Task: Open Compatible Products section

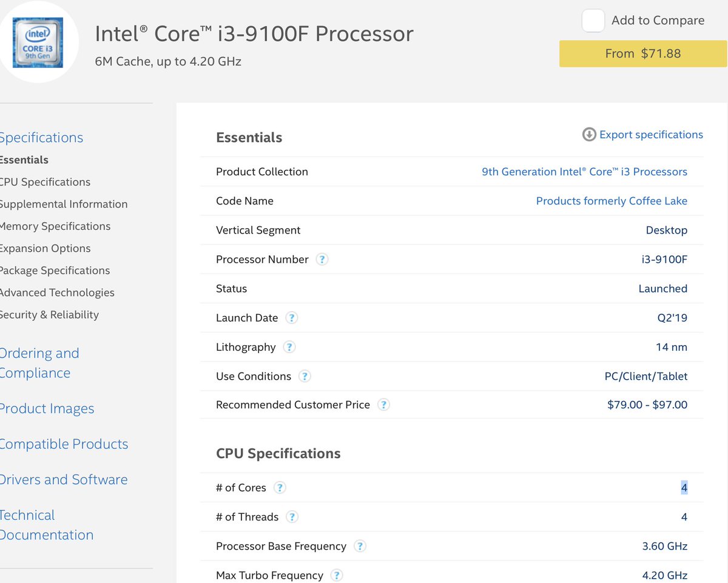Action: pyautogui.click(x=64, y=444)
